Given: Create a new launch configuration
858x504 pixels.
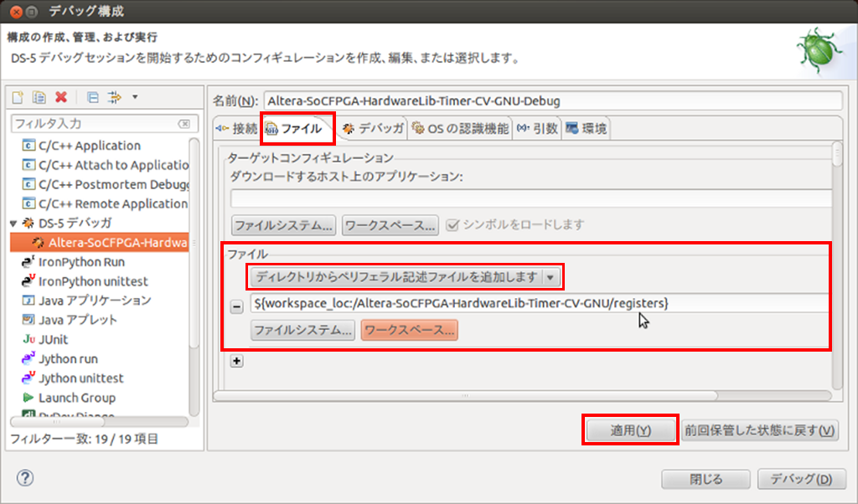Looking at the screenshot, I should click(18, 98).
